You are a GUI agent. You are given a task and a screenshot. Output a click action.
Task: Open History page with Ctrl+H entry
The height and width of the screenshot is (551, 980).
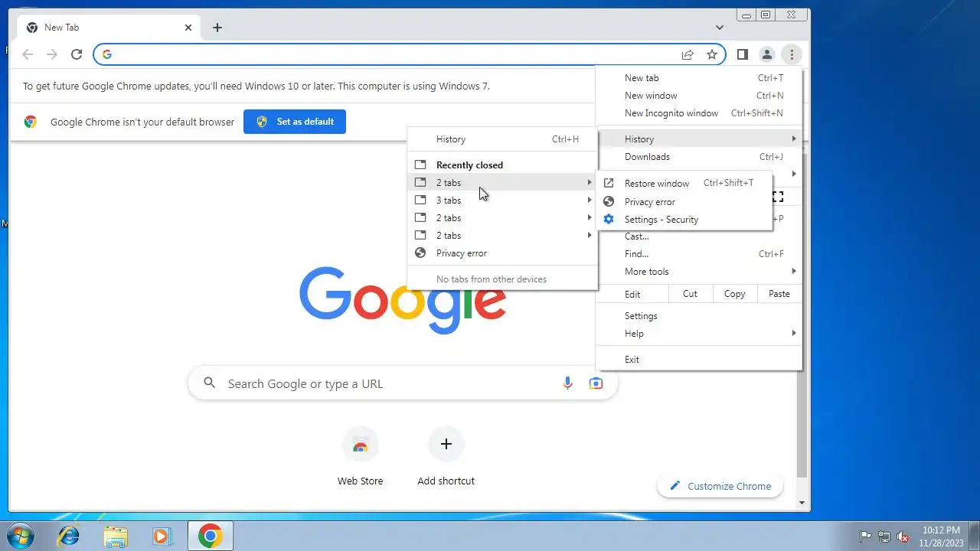(502, 139)
